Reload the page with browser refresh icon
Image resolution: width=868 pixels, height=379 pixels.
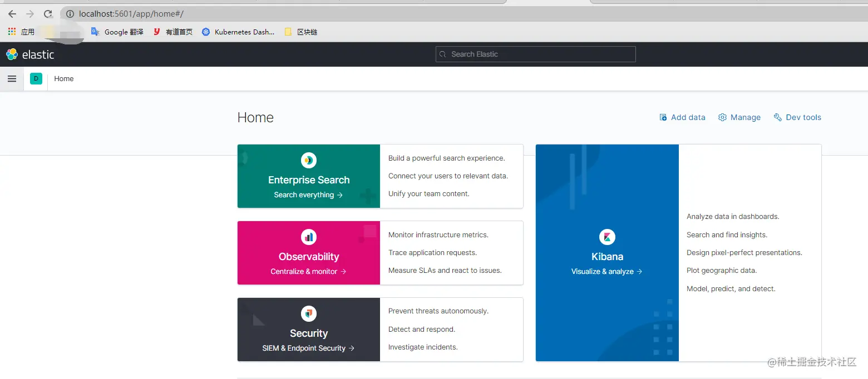(48, 14)
